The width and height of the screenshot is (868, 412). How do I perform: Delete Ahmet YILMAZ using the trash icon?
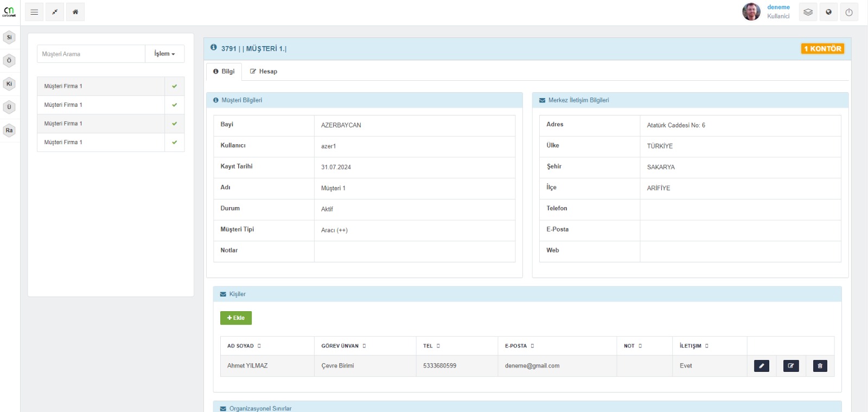(x=820, y=366)
